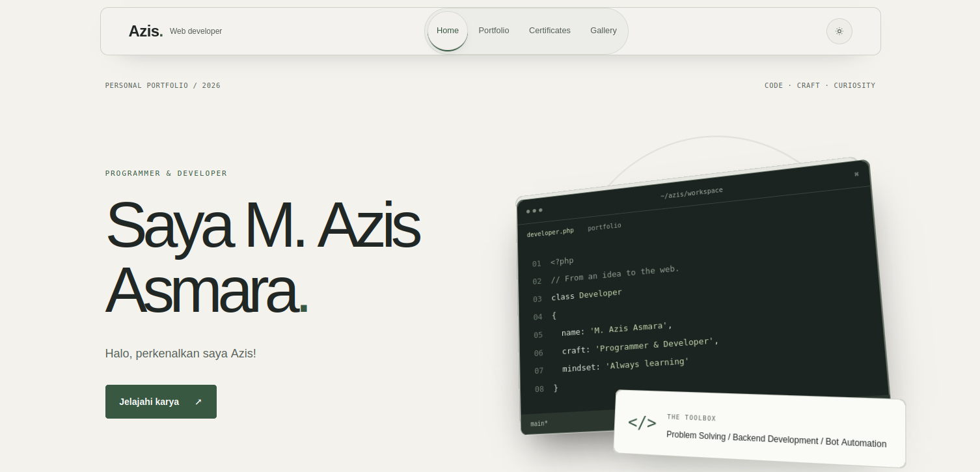This screenshot has height=472, width=980.
Task: Click the 'class Developer' code line
Action: 586,295
